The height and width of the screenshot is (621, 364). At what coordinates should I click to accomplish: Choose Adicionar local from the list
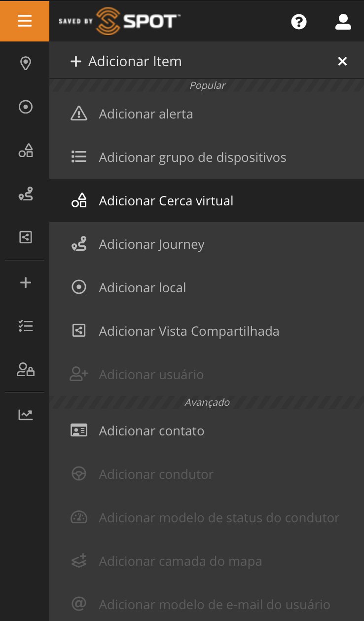142,288
